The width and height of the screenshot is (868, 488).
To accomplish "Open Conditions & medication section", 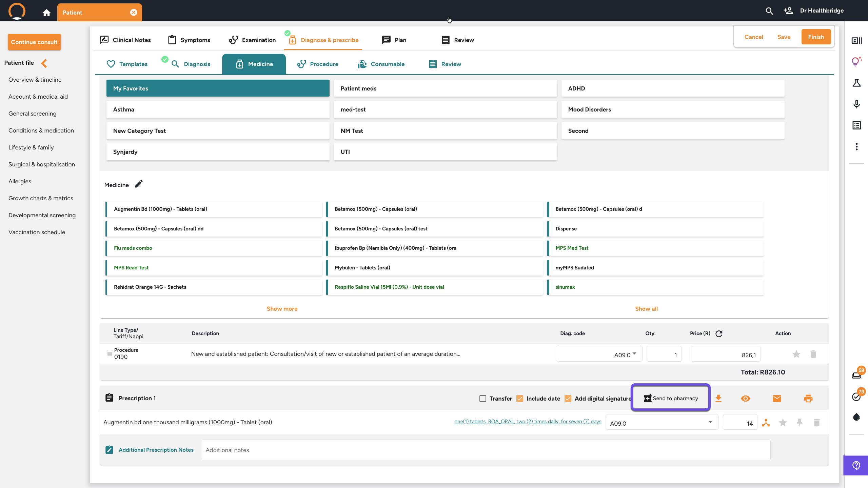I will (41, 130).
